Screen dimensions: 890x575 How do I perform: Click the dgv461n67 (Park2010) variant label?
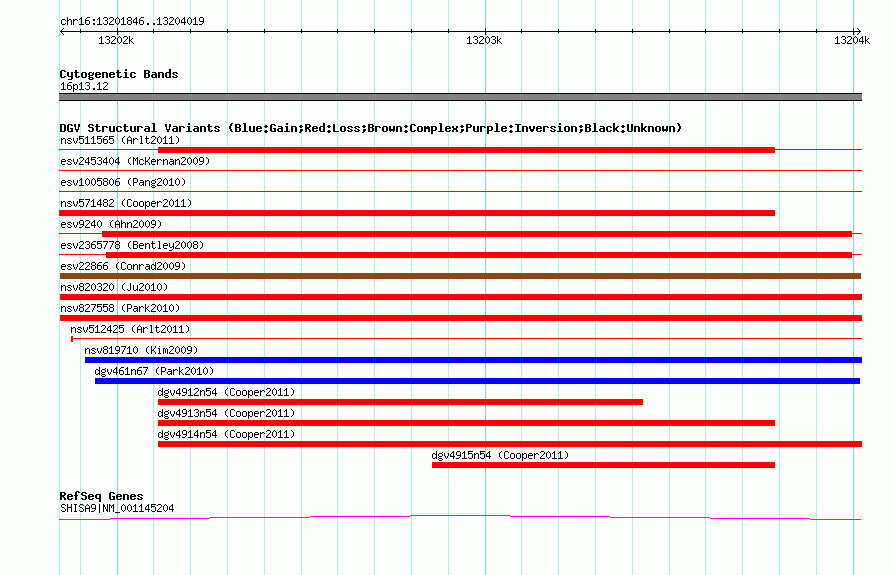(x=154, y=371)
